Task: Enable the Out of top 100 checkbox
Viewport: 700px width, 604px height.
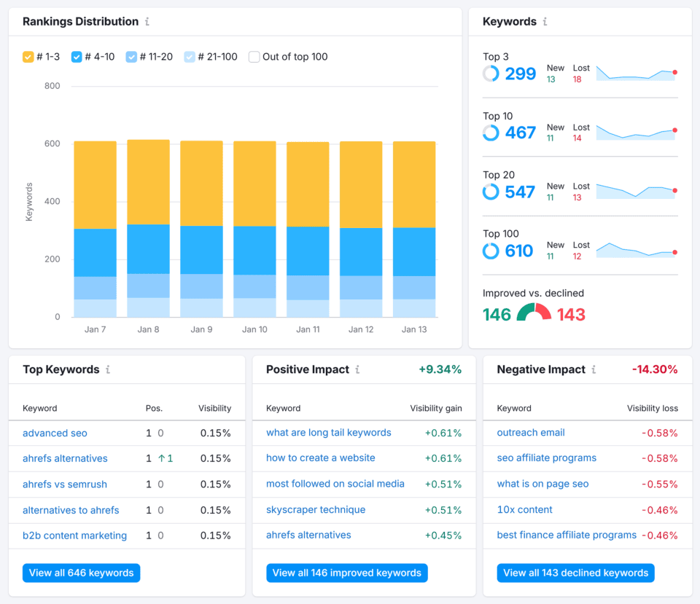Action: click(254, 57)
